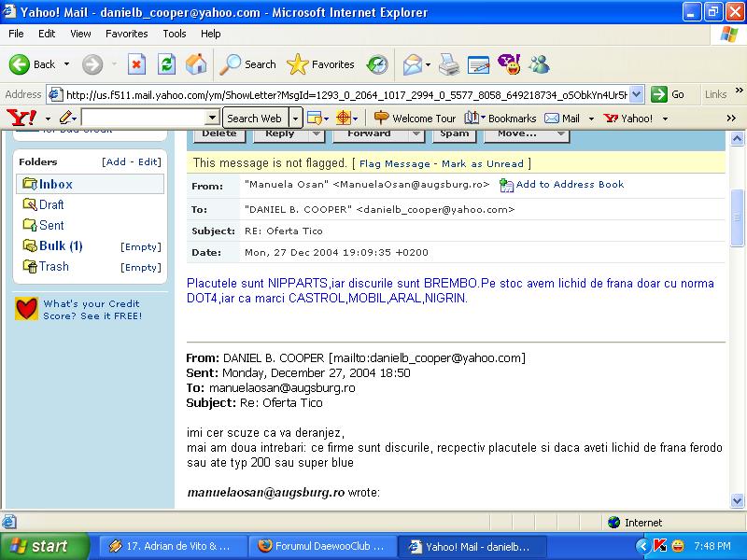Open the Favorites pane
Viewport: 747px width, 560px height.
[320, 64]
